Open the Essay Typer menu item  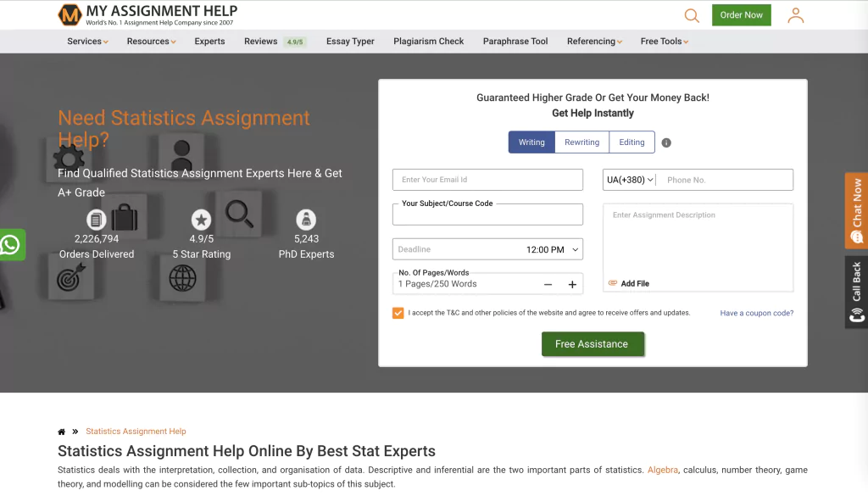click(x=350, y=42)
